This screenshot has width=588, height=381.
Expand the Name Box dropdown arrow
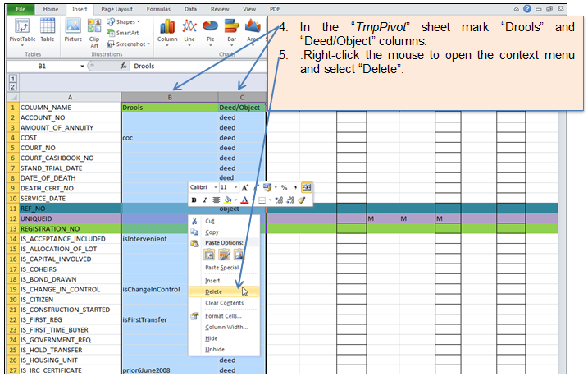click(84, 66)
